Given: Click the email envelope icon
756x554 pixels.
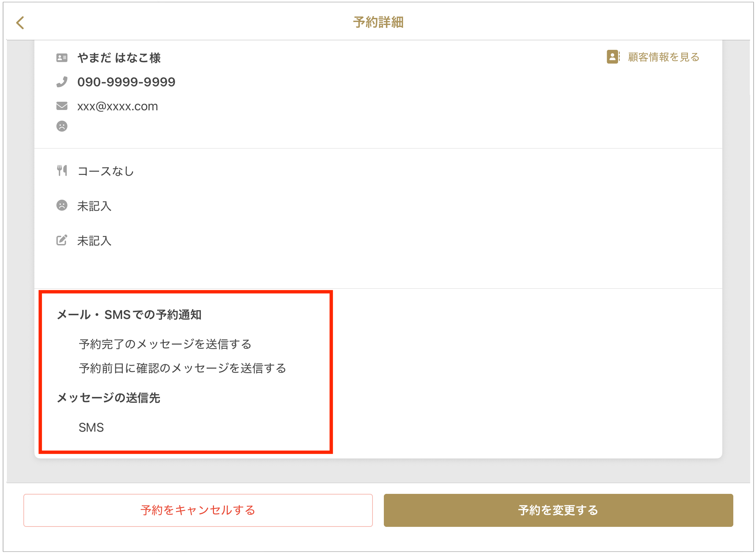Looking at the screenshot, I should (x=62, y=106).
